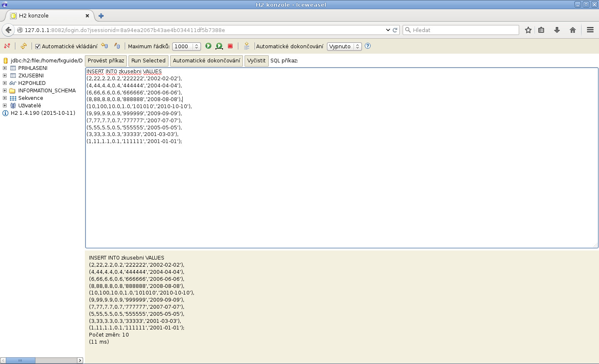
Task: Click the Vyčistit button
Action: 256,61
